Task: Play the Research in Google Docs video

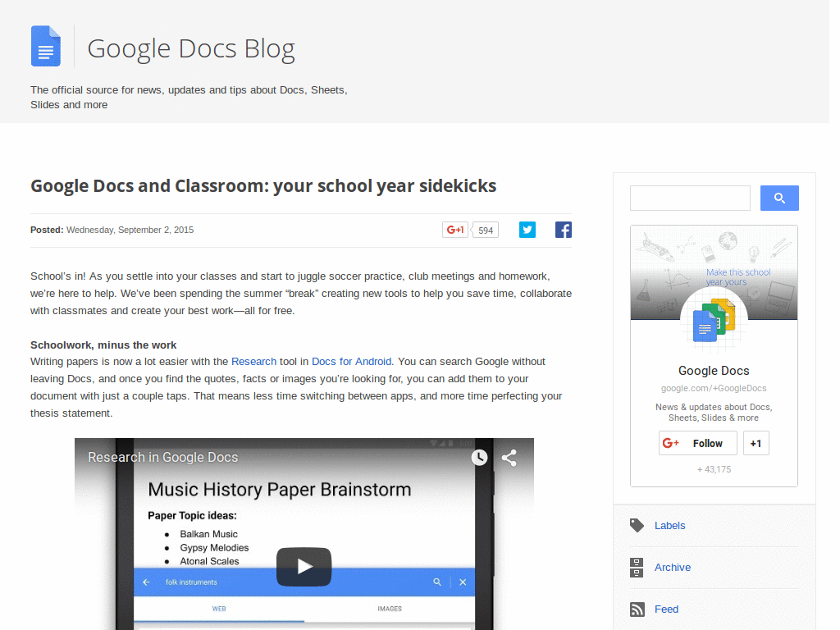Action: pyautogui.click(x=304, y=566)
